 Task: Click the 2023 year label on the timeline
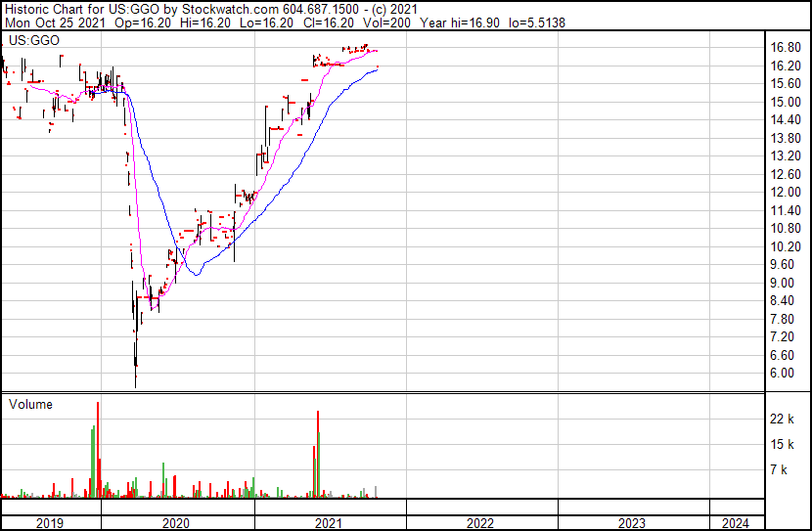tap(632, 523)
